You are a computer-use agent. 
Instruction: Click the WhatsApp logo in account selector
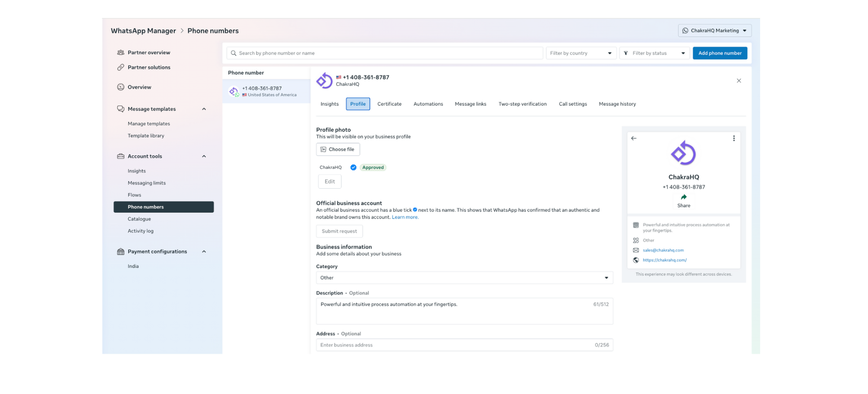(x=685, y=31)
